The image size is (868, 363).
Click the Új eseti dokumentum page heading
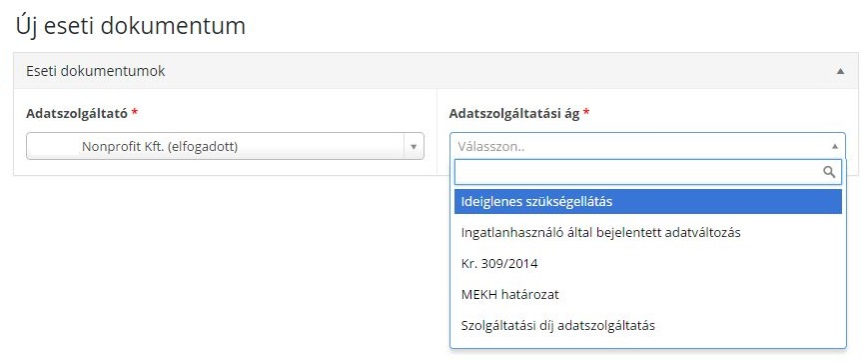click(x=131, y=25)
